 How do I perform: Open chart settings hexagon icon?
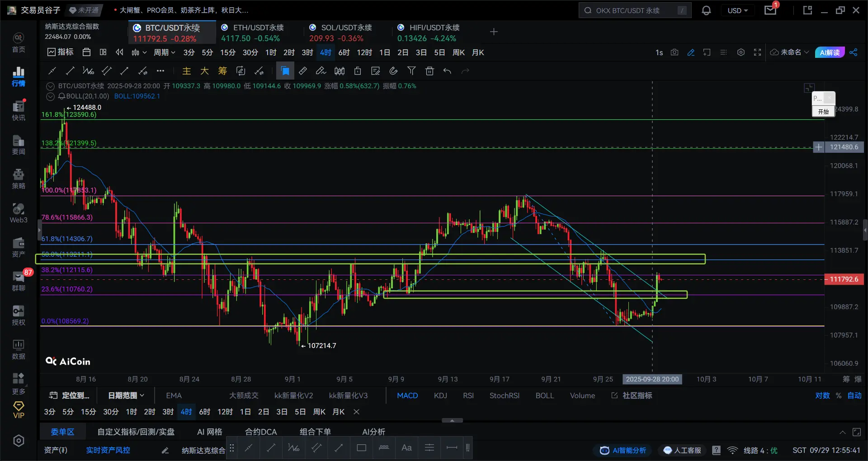click(x=741, y=52)
